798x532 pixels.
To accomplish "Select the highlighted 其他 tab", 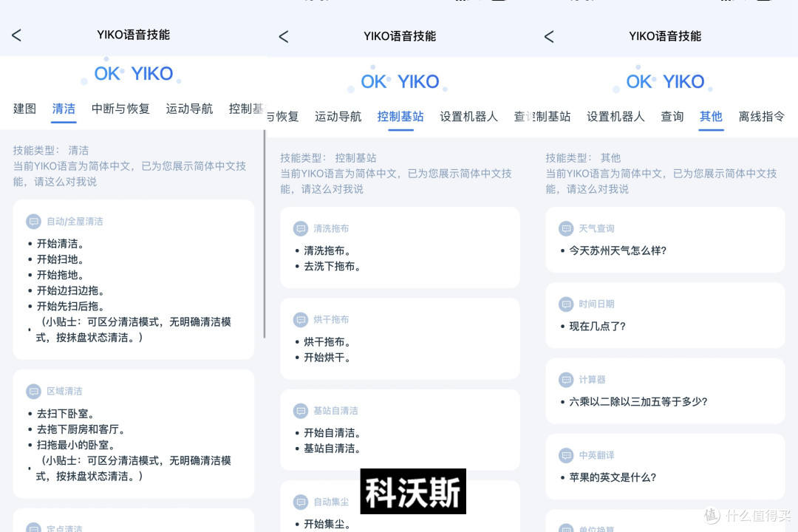I will [711, 117].
